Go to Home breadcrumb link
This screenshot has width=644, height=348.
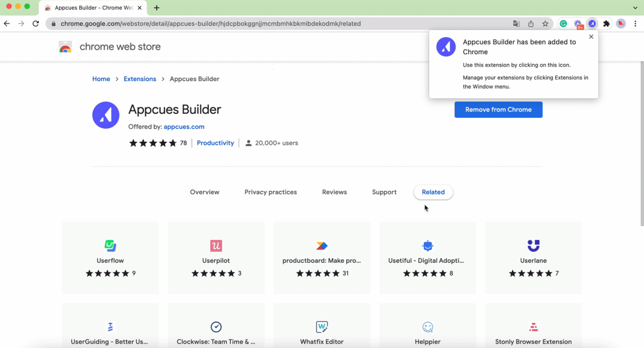point(101,79)
